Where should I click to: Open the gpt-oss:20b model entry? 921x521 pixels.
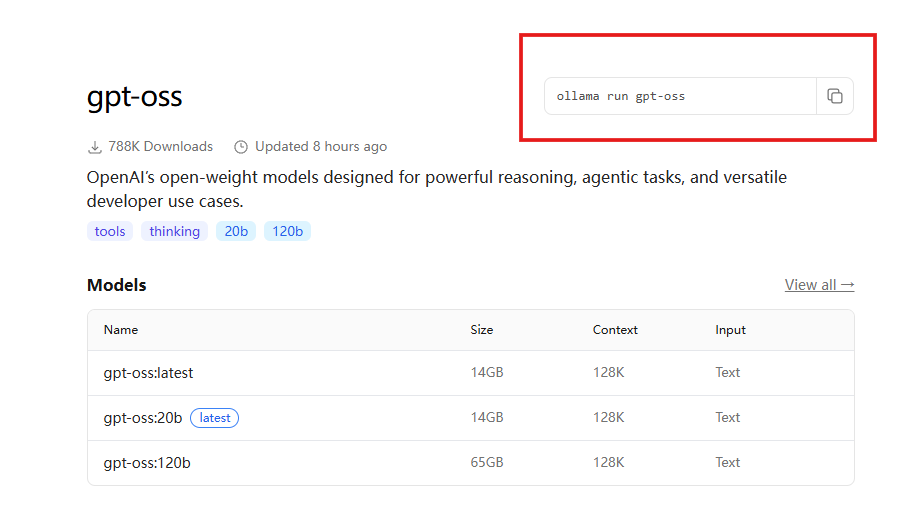point(143,417)
